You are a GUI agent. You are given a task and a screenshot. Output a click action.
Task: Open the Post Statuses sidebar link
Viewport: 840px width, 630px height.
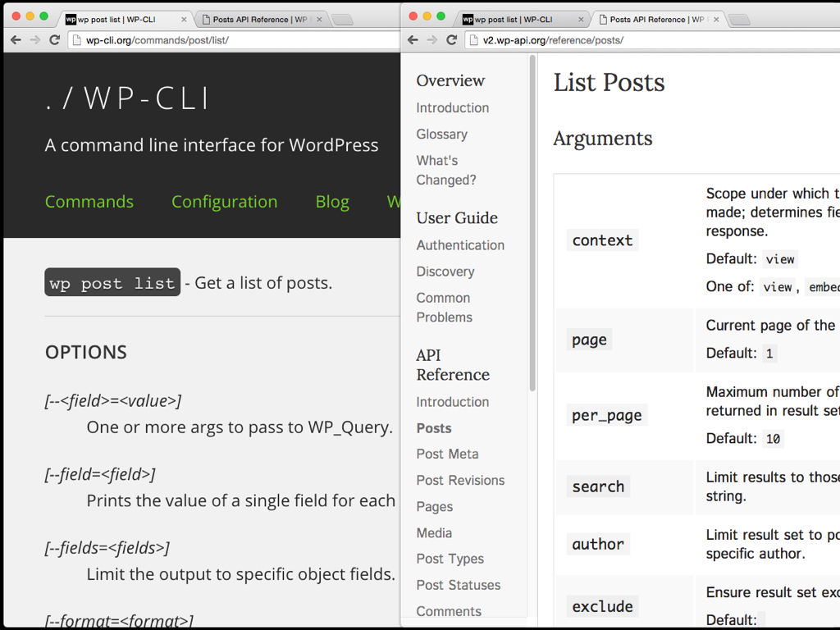pyautogui.click(x=458, y=585)
